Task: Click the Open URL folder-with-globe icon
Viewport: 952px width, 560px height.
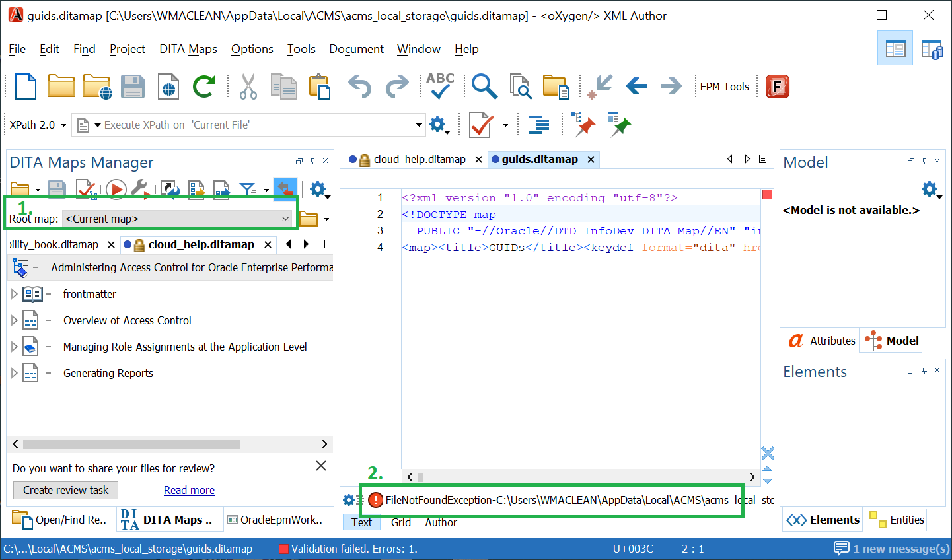Action: [x=97, y=87]
